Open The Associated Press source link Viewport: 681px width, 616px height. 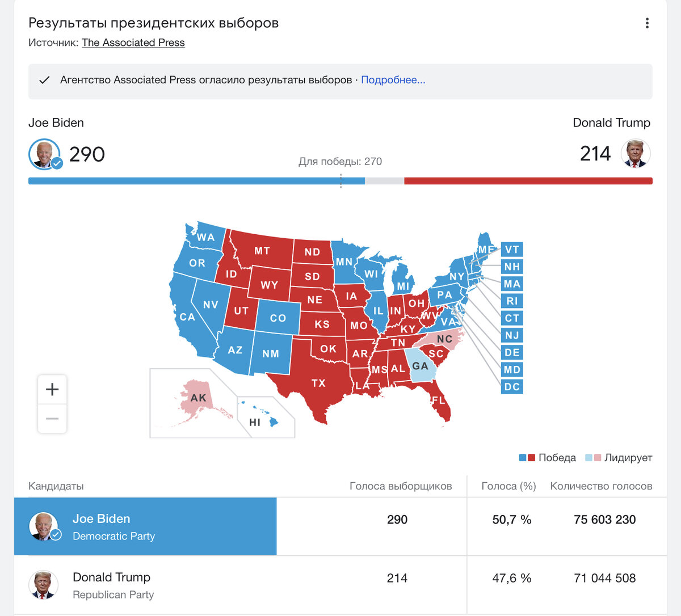[x=133, y=43]
